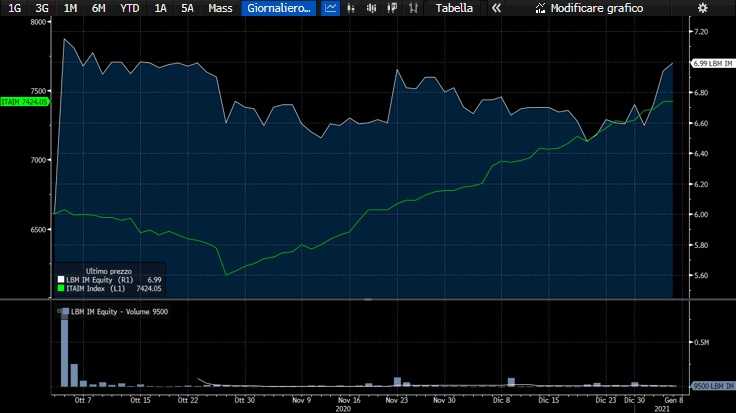Click the 9500 LBM IM volume label
This screenshot has height=413, width=737.
pyautogui.click(x=713, y=386)
